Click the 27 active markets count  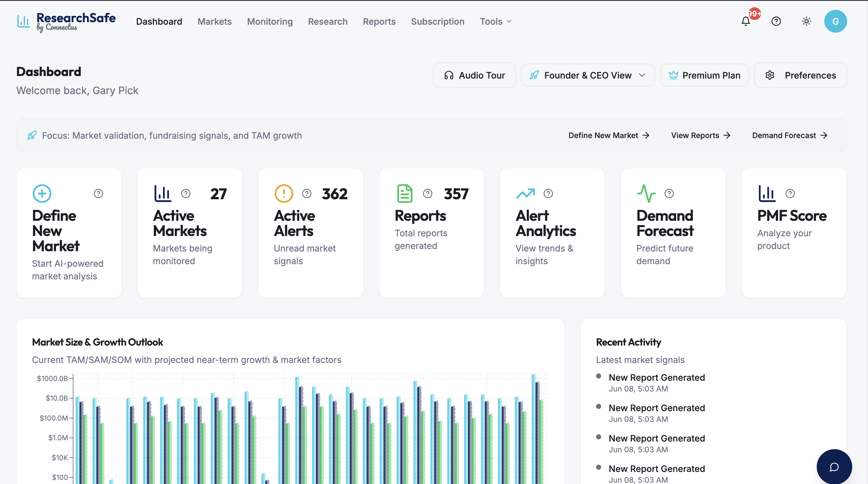tap(218, 194)
